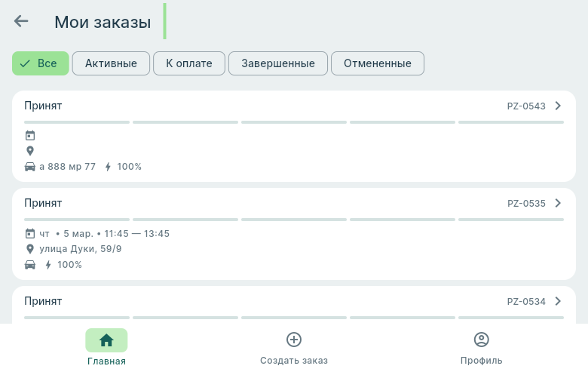Click location pin in order PZ-0543
Screen dimensions: 588x372
click(30, 151)
